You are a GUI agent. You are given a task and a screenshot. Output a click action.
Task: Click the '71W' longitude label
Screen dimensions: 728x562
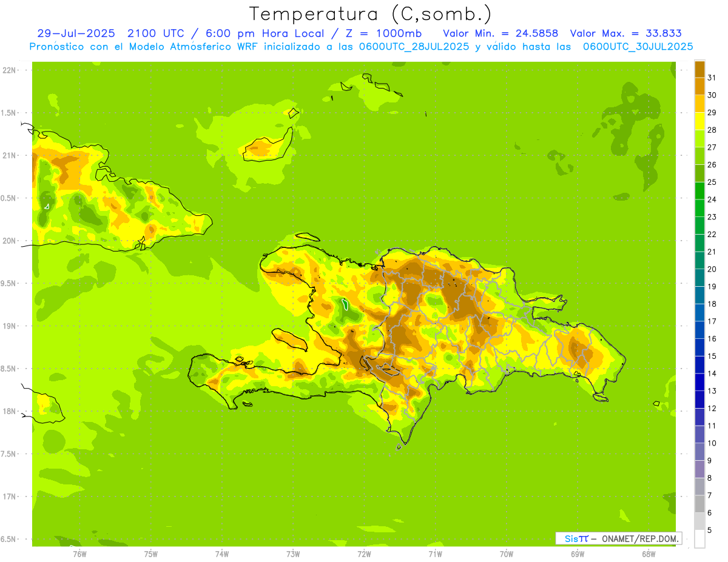[435, 554]
